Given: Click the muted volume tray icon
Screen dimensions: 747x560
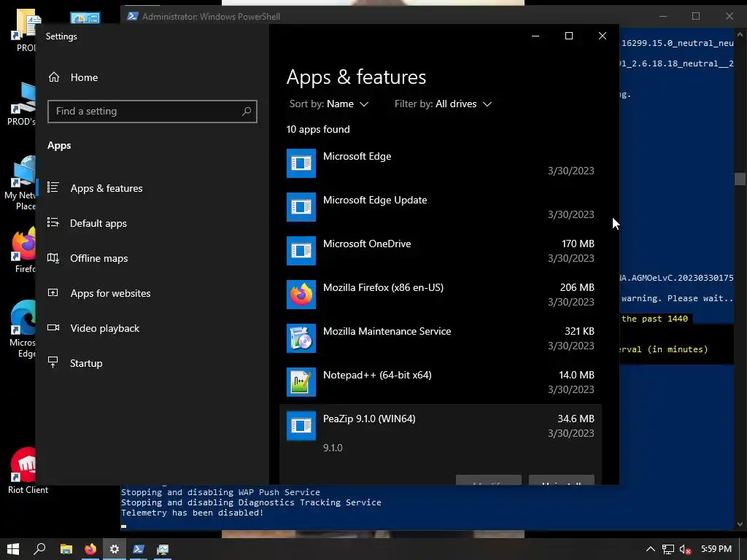Looking at the screenshot, I should click(x=685, y=549).
